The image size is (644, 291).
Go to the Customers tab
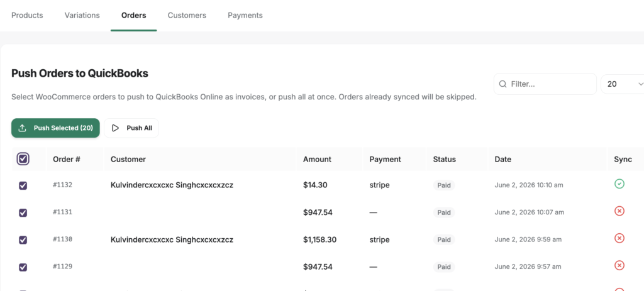[x=187, y=15]
